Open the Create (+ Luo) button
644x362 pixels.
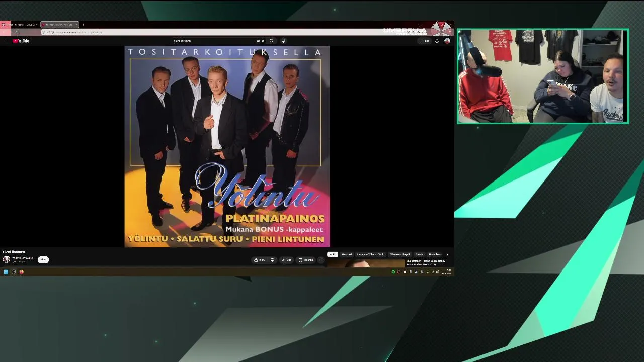click(425, 41)
